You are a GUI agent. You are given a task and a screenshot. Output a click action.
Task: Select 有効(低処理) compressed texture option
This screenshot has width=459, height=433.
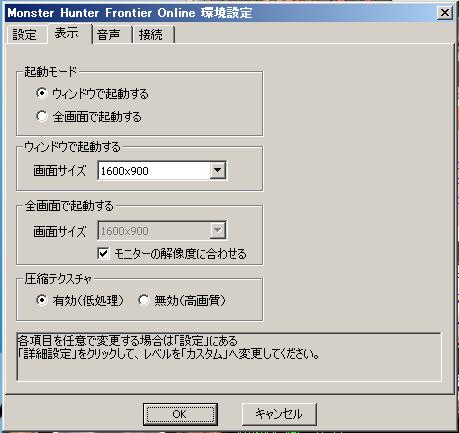coord(42,300)
